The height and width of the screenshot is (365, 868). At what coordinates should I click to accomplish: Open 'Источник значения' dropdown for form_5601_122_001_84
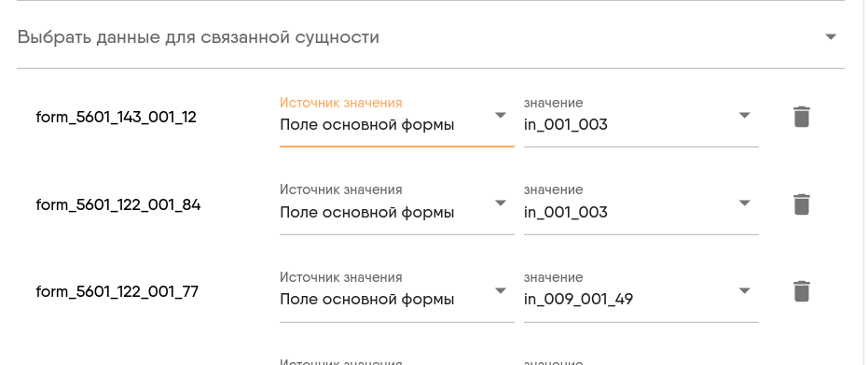397,209
